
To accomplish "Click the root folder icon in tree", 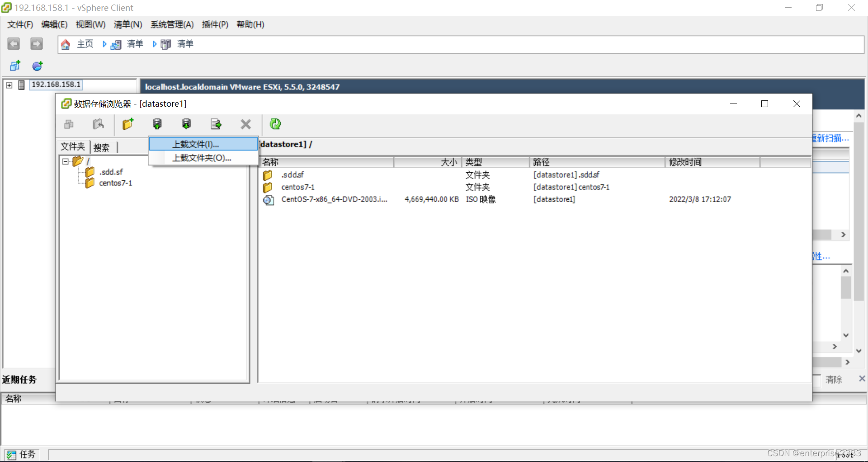I will 78,161.
